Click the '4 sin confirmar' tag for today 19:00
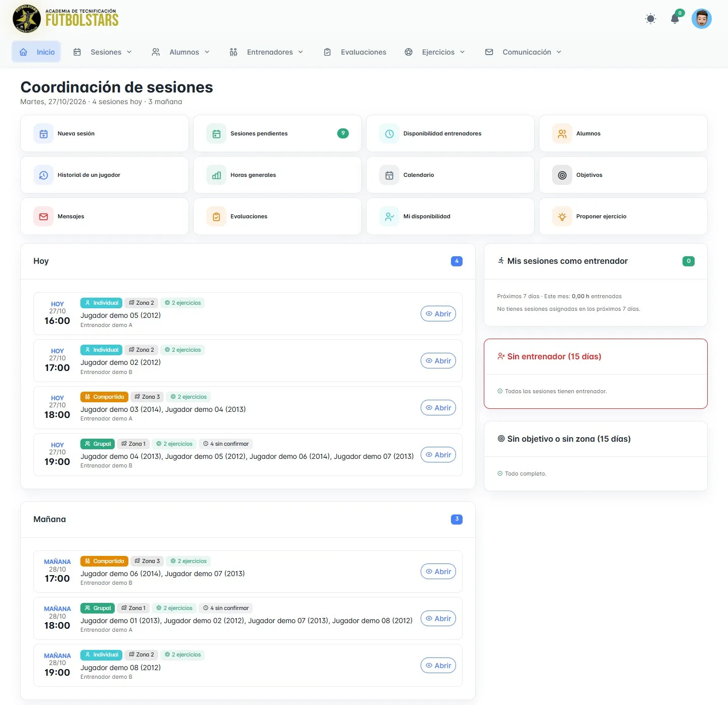The width and height of the screenshot is (728, 705). [x=226, y=444]
